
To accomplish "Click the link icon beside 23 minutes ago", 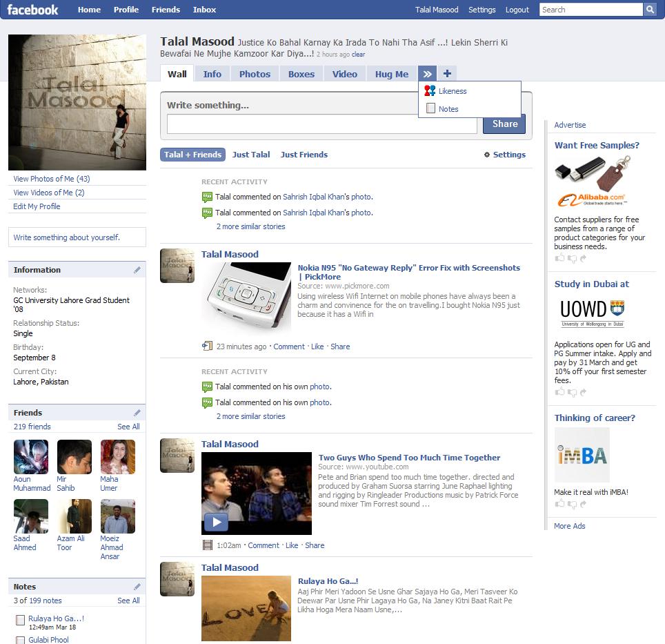I will pyautogui.click(x=207, y=347).
